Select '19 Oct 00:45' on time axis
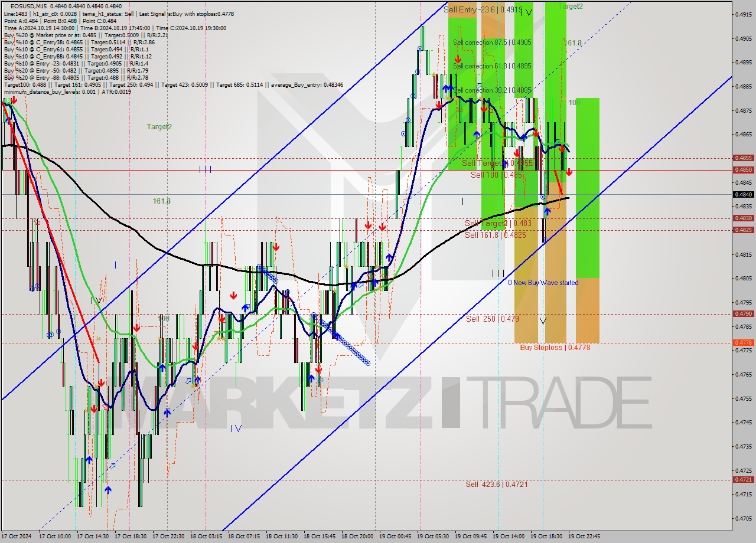This screenshot has width=756, height=543. [x=395, y=537]
